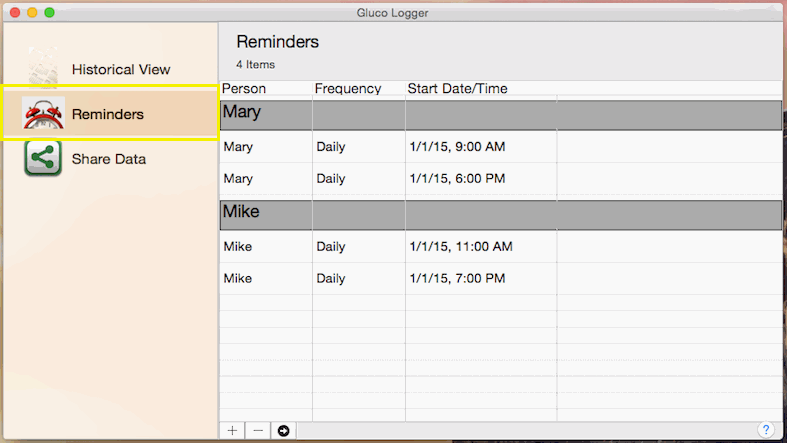Sort by the Person column header

click(244, 89)
